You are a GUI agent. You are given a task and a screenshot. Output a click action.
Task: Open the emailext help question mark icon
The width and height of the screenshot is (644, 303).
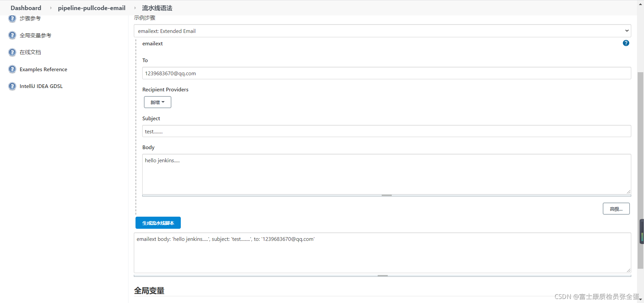pyautogui.click(x=626, y=43)
